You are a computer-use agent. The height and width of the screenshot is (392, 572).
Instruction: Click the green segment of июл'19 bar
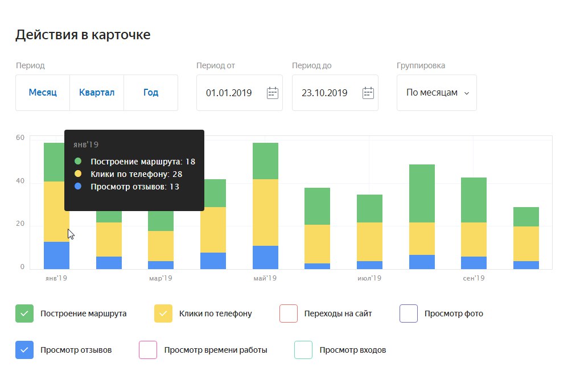tap(369, 209)
